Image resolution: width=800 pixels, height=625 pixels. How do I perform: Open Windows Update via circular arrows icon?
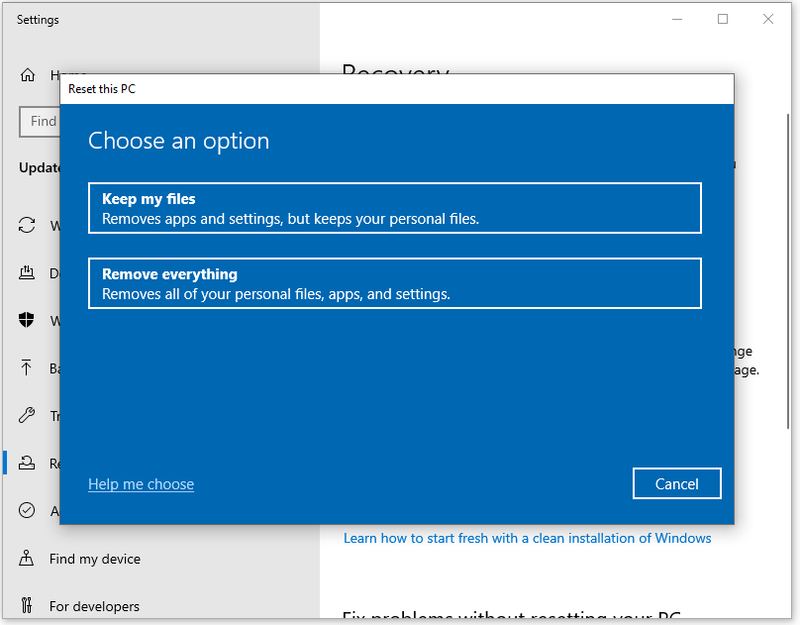(27, 225)
